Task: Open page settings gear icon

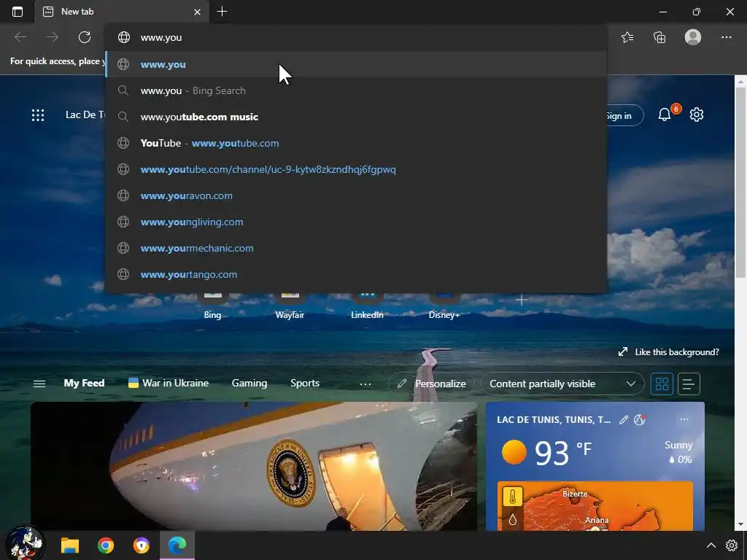Action: click(x=697, y=114)
